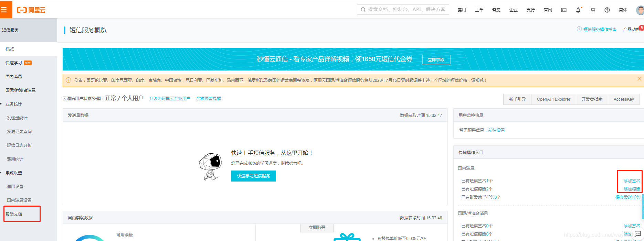Viewport: 644px width, 241px height.
Task: Click 升级为阿里云企业用户 link
Action: point(170,99)
